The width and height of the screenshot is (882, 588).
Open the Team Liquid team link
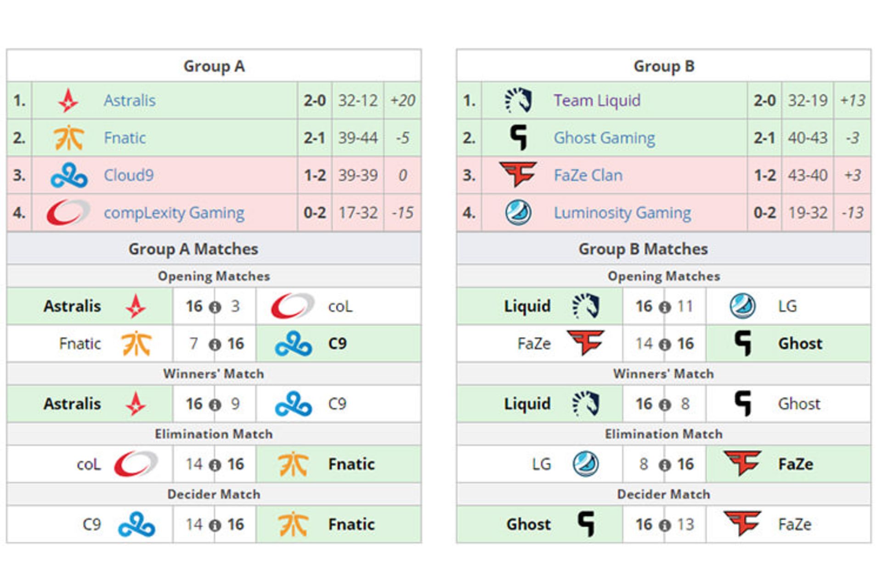597,101
